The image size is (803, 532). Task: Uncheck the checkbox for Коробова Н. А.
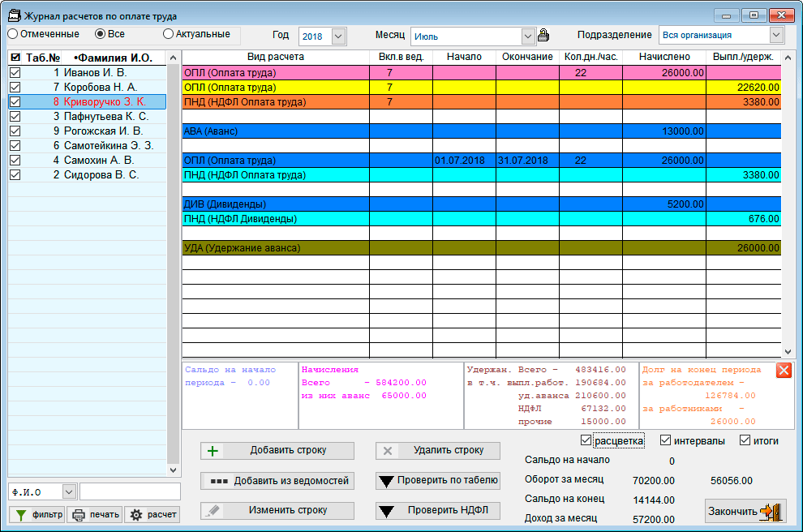pos(15,87)
